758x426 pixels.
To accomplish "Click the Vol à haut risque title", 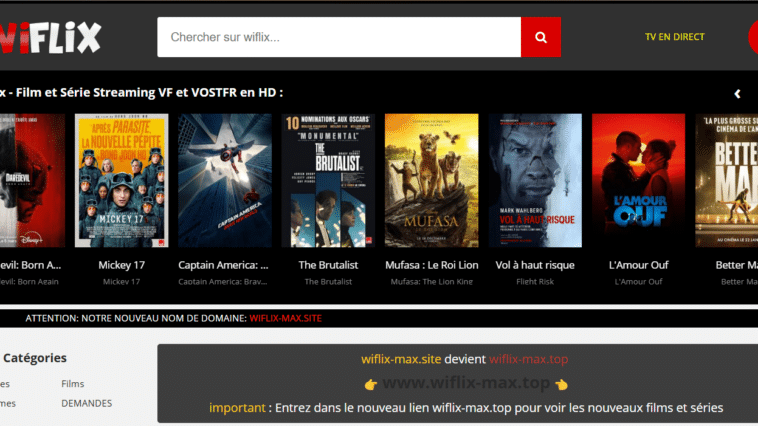I will click(x=535, y=265).
